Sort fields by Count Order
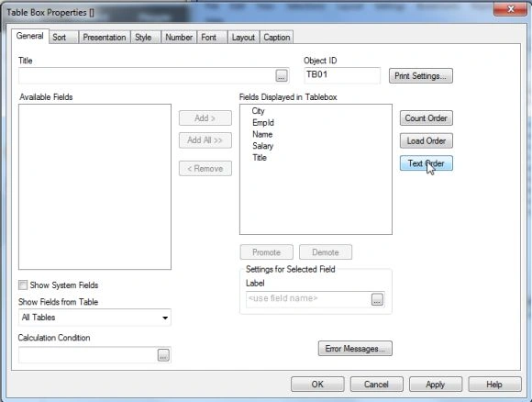The height and width of the screenshot is (402, 532). click(427, 118)
